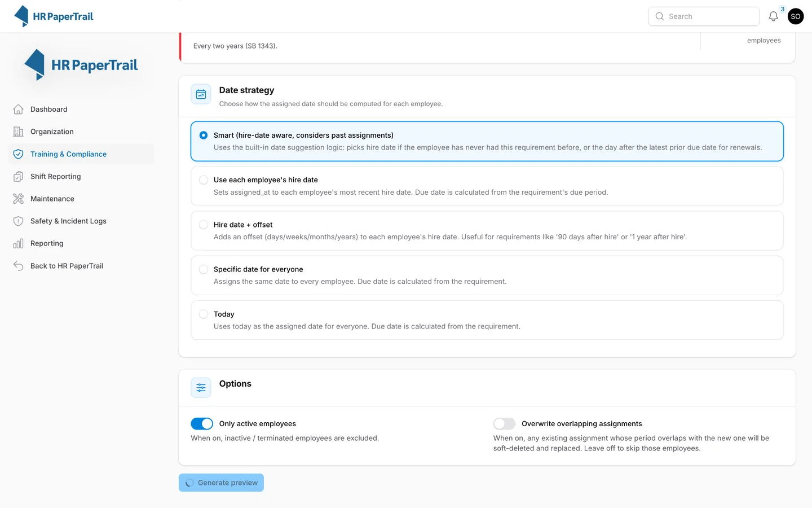The width and height of the screenshot is (812, 508).
Task: Click the Safety & Incident Logs shield icon
Action: click(x=19, y=221)
